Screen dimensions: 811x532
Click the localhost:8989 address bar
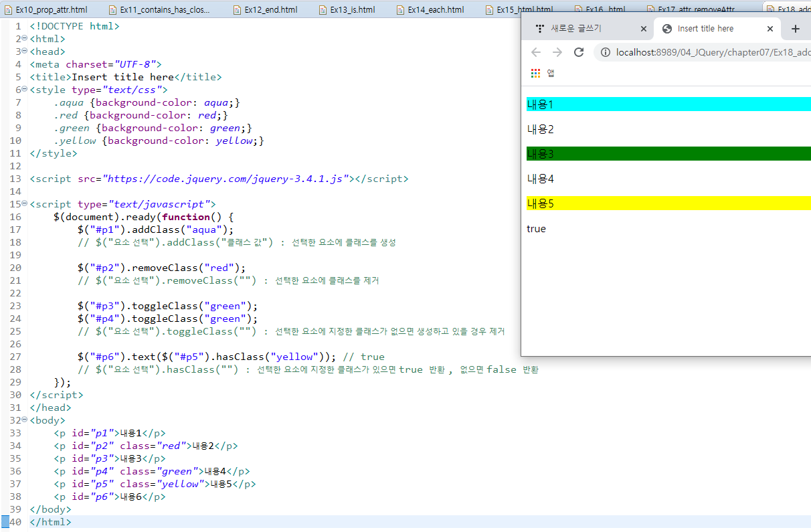[x=703, y=52]
